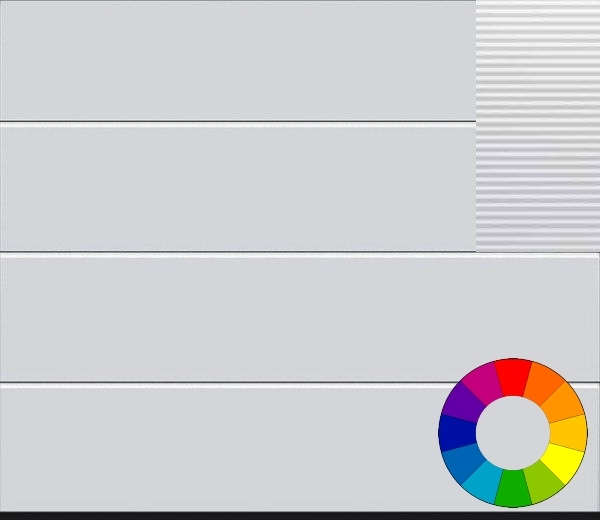Viewport: 600px width, 520px height.
Task: Select the bottom door panel section
Action: click(x=300, y=449)
